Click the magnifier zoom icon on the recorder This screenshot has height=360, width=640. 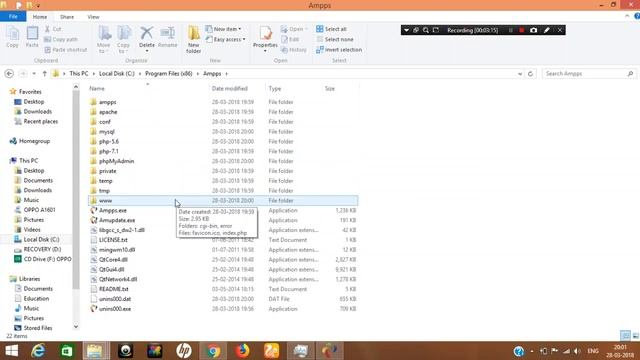point(426,30)
